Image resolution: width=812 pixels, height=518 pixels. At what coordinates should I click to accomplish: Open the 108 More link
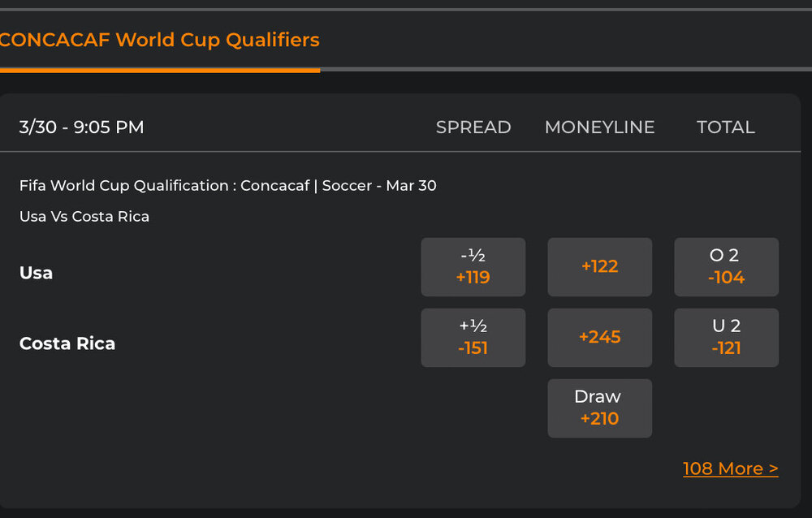click(x=730, y=468)
